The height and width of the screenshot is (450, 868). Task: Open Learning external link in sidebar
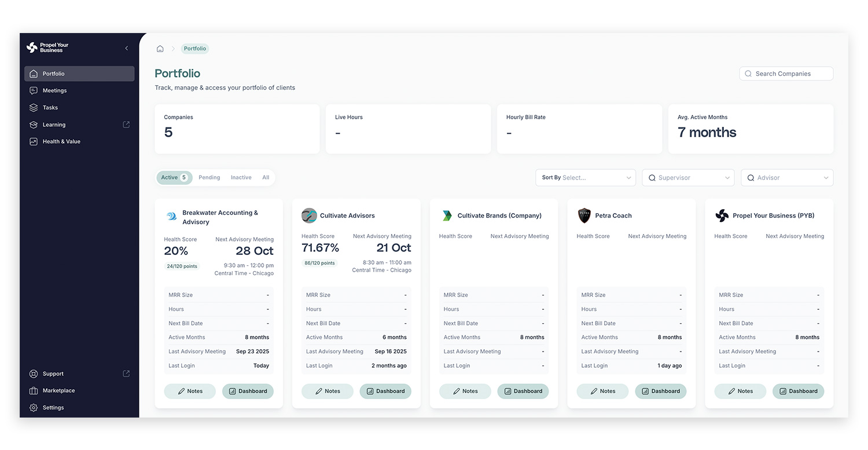54,125
